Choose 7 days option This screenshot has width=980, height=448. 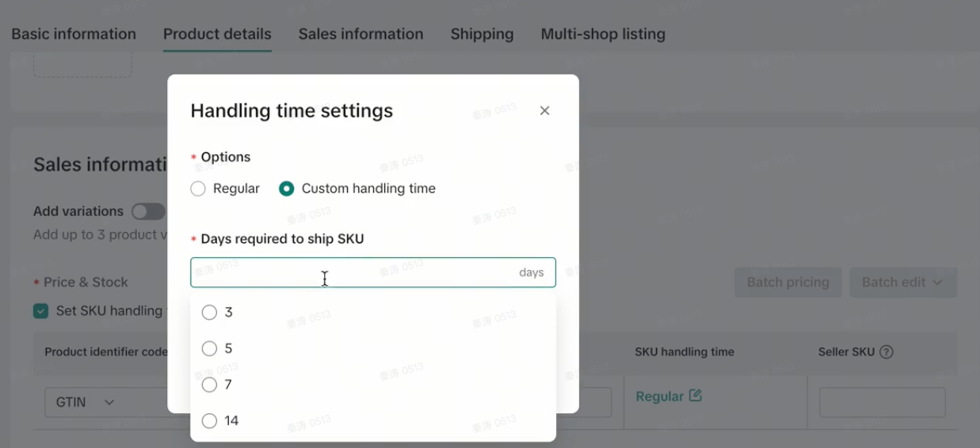coord(209,385)
